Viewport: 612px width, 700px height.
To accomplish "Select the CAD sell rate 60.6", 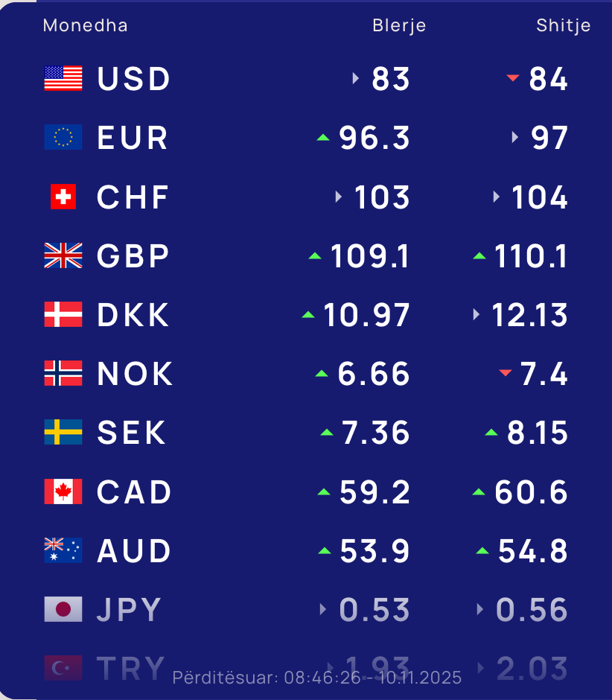I will (x=531, y=492).
